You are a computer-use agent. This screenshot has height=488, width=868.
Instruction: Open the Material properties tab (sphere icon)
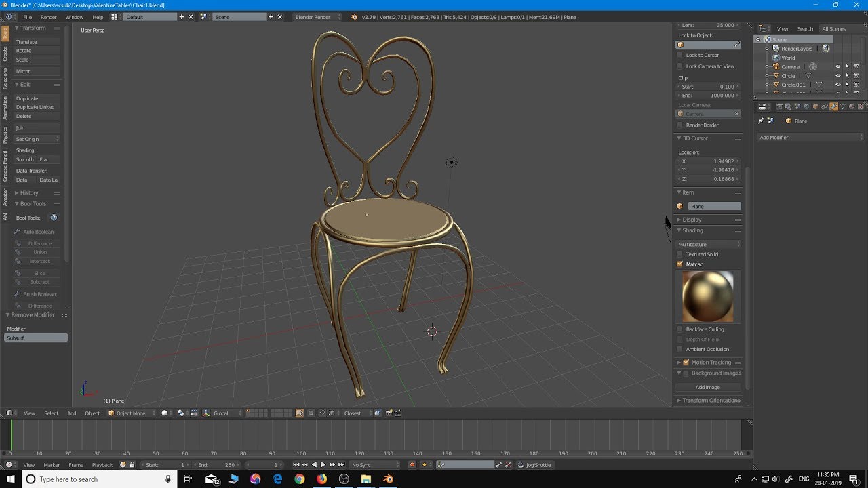click(x=852, y=106)
